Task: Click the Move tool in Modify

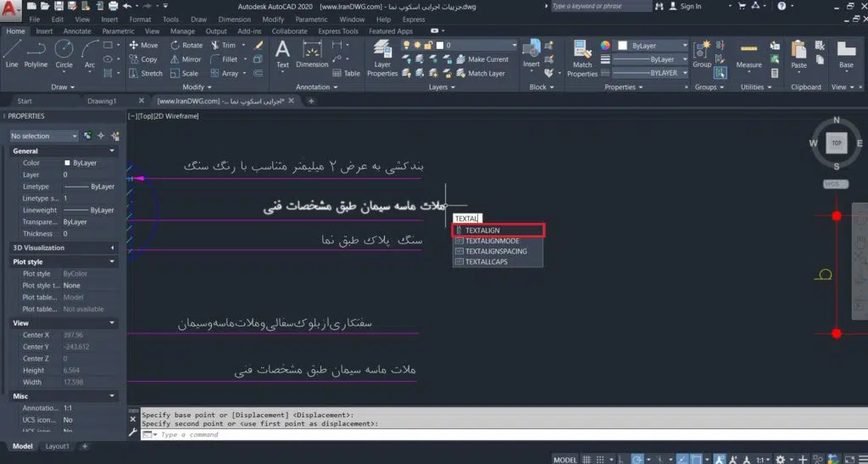Action: 144,46
